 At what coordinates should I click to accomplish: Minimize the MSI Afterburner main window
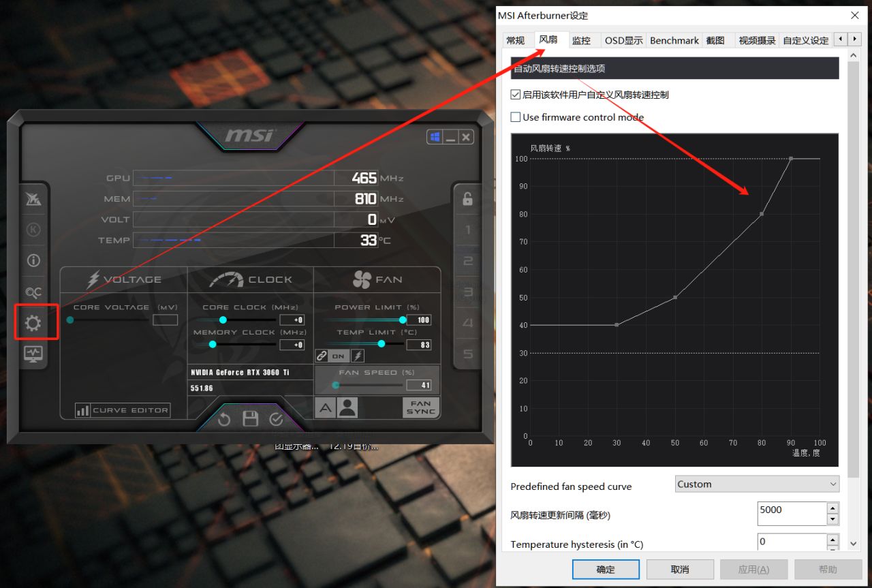point(450,137)
